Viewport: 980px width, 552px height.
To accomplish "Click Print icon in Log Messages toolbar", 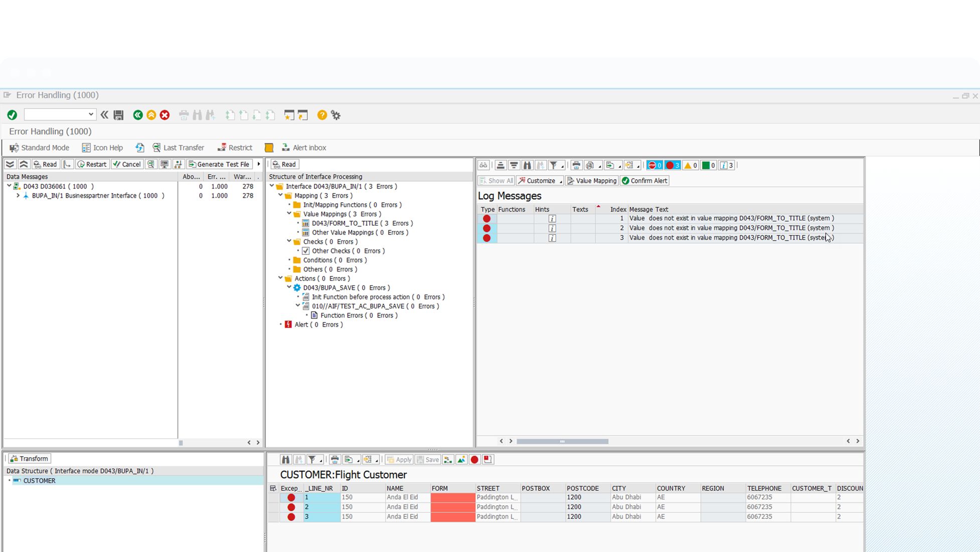I will coord(576,165).
